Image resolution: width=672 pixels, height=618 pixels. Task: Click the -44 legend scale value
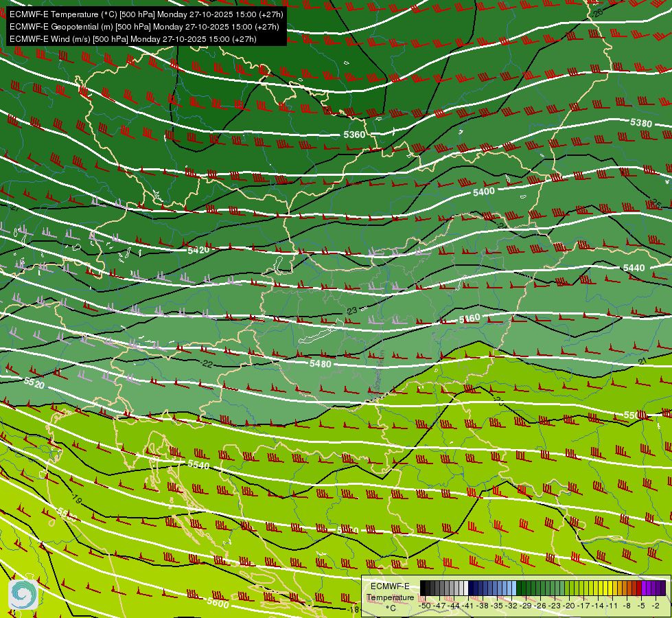pos(454,606)
